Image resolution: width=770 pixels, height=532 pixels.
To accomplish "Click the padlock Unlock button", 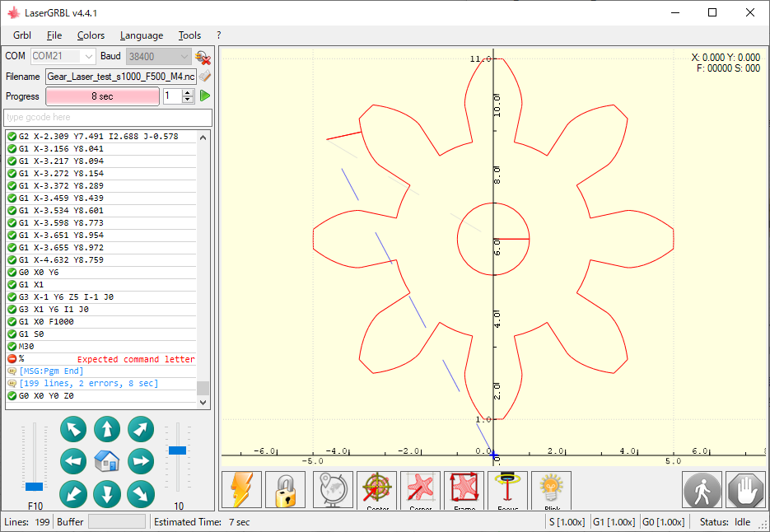I will click(285, 490).
